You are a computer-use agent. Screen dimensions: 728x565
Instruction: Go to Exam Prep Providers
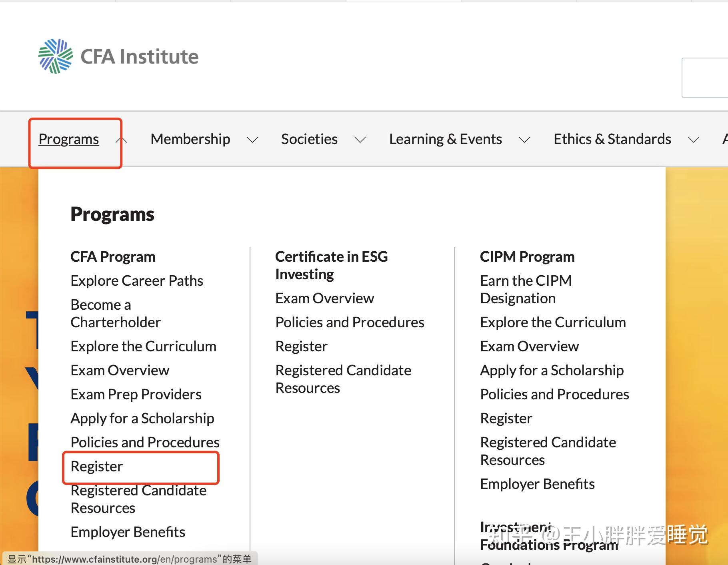click(136, 395)
